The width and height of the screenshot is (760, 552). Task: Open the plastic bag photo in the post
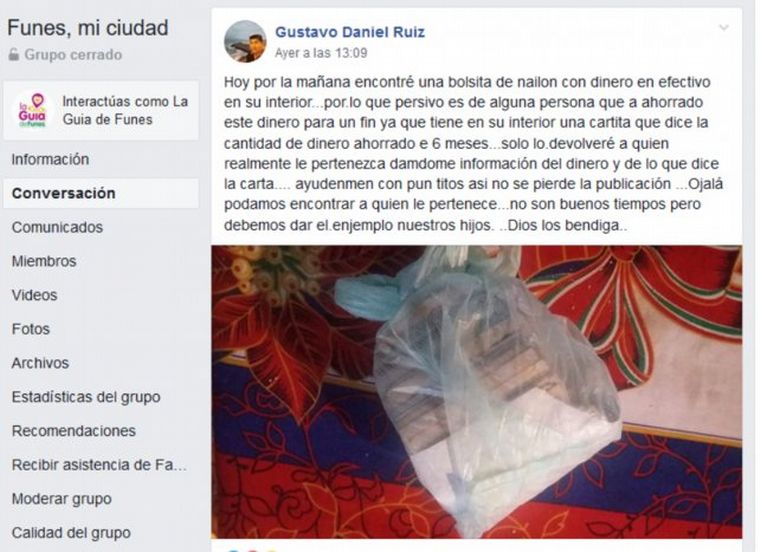pyautogui.click(x=476, y=392)
